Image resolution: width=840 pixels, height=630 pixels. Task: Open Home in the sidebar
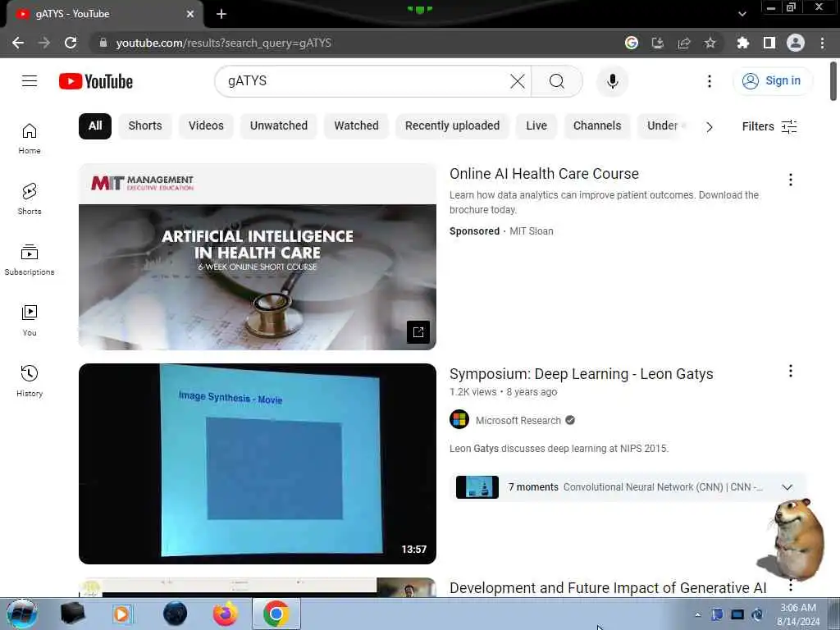(x=30, y=139)
